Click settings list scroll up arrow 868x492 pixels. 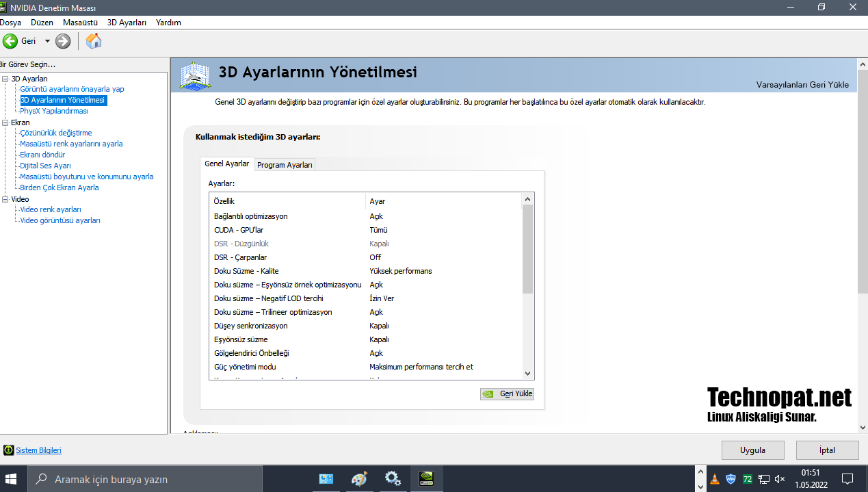tap(527, 199)
